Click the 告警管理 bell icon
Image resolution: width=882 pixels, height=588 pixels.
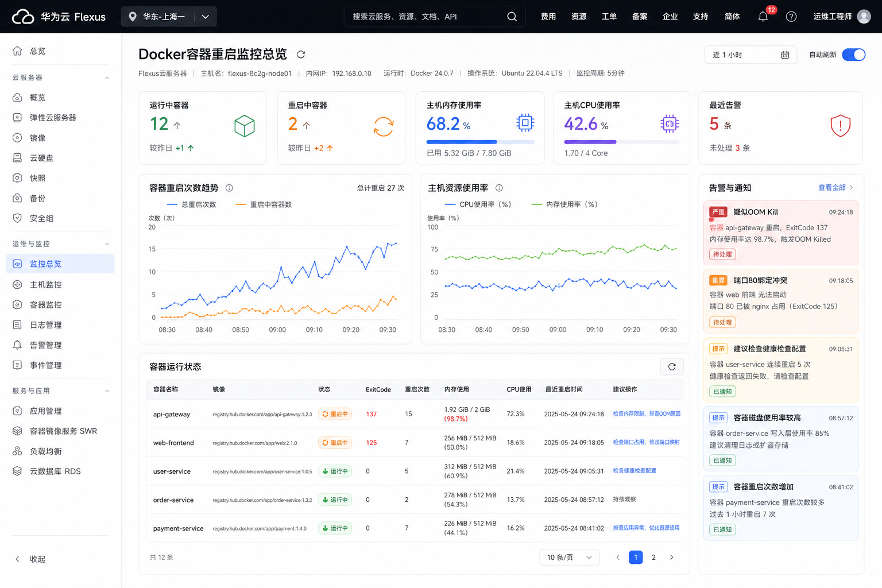17,345
